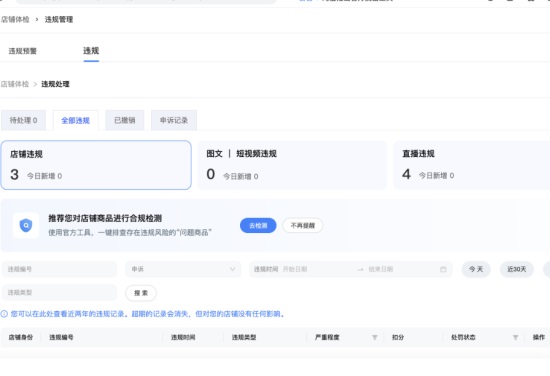Click the calendar icon in date range
550x376 pixels.
point(443,269)
